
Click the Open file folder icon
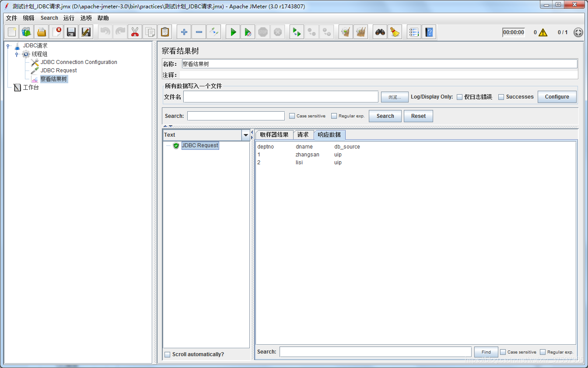42,32
